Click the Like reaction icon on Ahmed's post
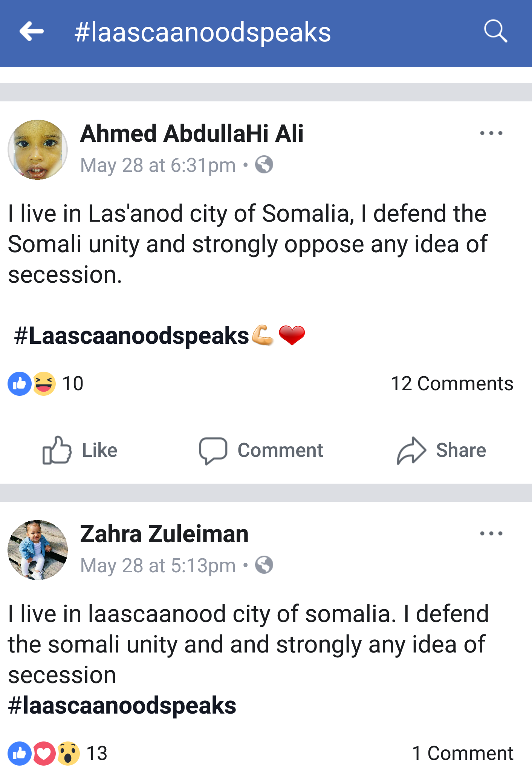 (x=19, y=384)
